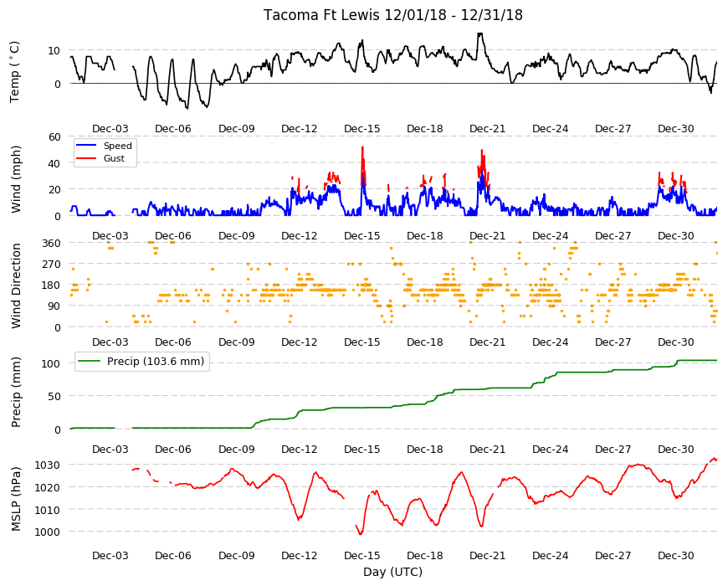
Task: Click the 'Wind (mph)' y-axis label
Action: click(16, 179)
